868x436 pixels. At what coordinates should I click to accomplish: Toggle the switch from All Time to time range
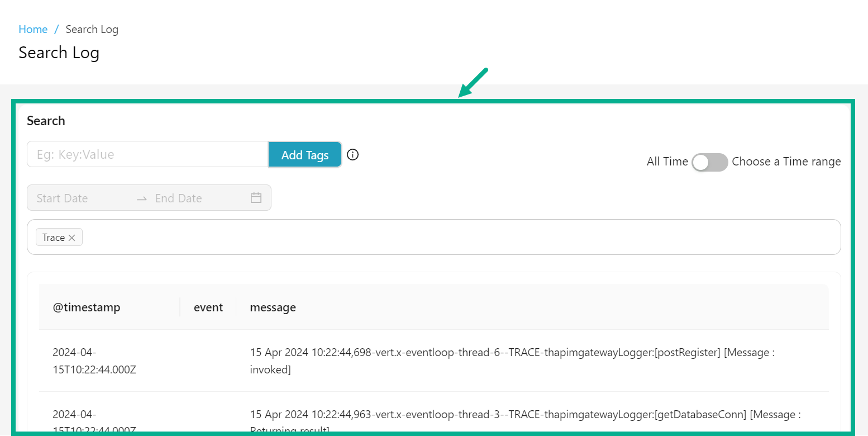[x=709, y=162]
